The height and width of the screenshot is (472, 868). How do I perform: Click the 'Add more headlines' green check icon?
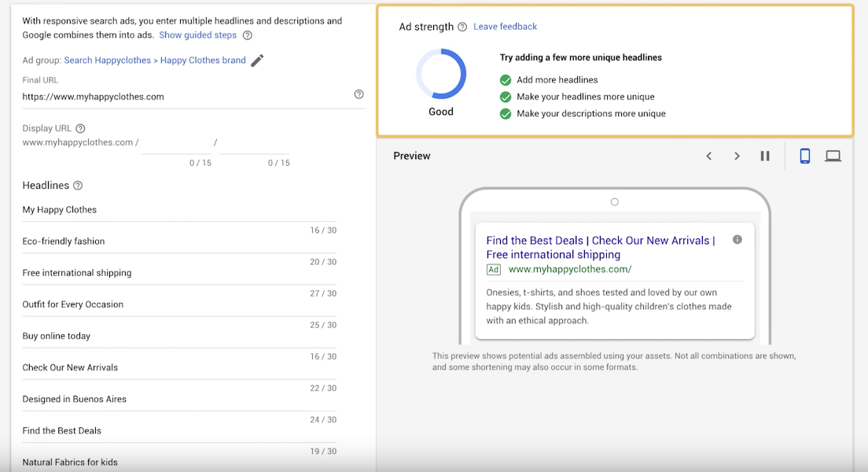[x=506, y=80]
